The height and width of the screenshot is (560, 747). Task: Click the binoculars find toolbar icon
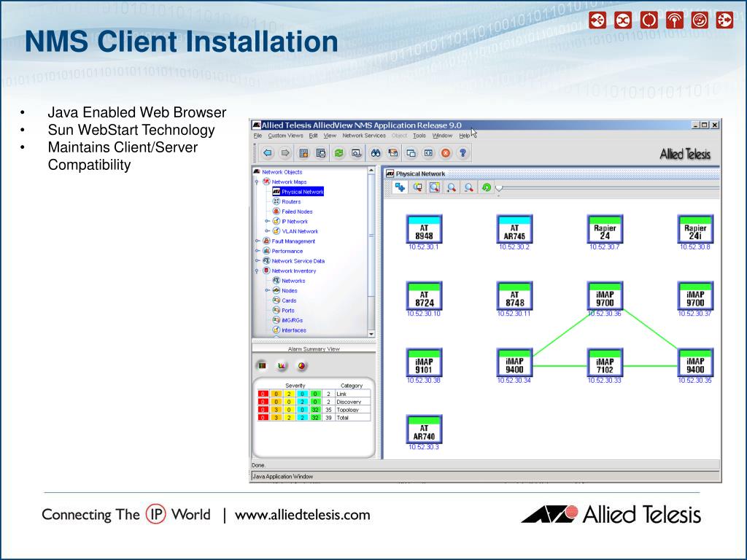click(x=376, y=153)
